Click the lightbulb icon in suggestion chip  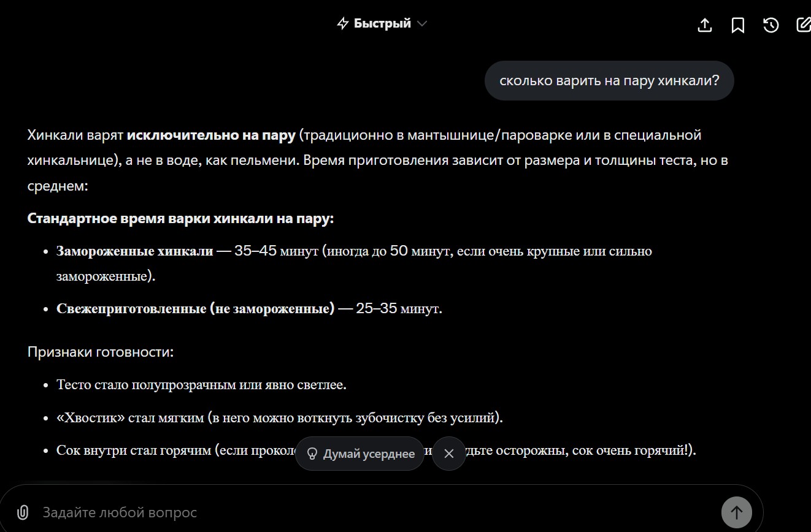point(312,454)
